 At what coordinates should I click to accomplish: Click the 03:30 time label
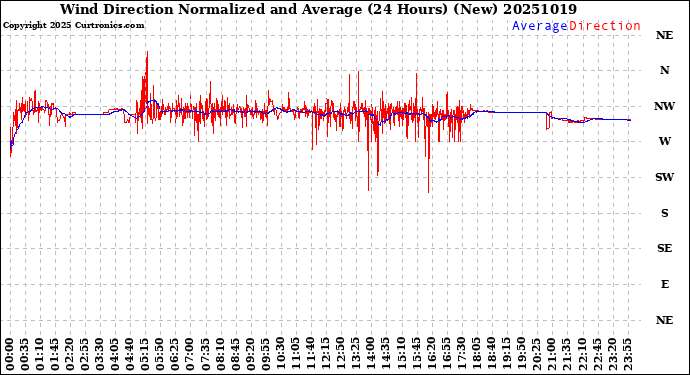coord(100,355)
